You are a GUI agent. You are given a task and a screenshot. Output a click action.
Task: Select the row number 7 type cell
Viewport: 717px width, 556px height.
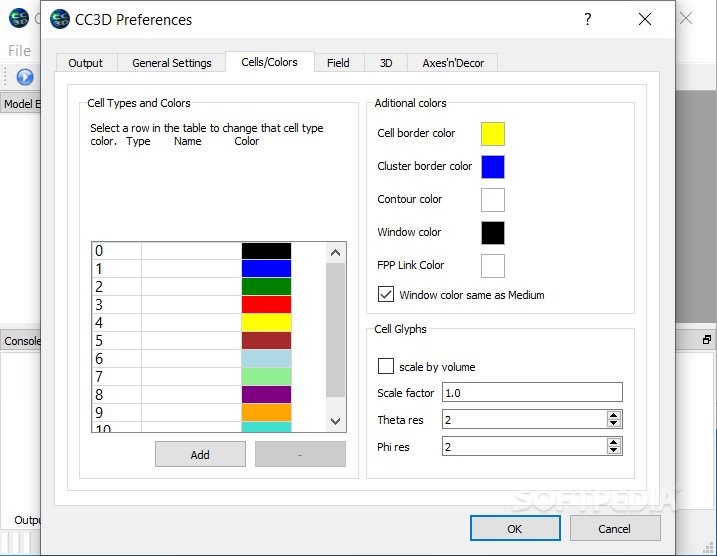tap(117, 376)
